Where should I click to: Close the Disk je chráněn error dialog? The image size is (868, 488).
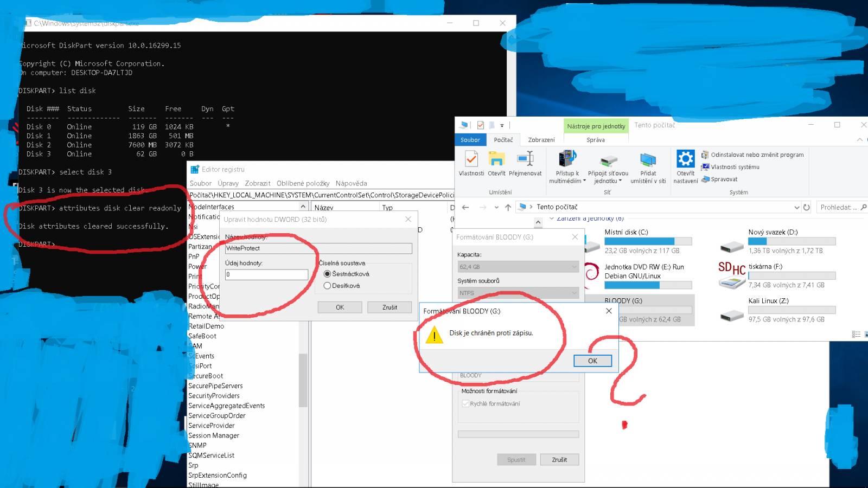609,311
